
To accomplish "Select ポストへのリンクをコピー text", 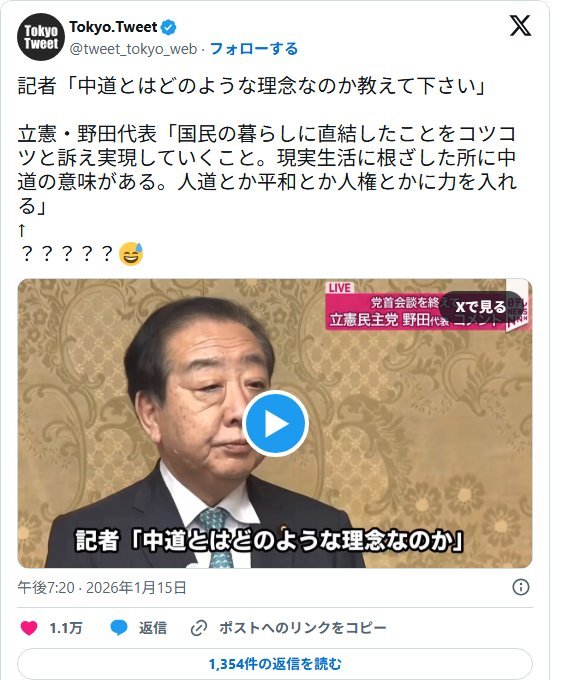I will (x=302, y=628).
